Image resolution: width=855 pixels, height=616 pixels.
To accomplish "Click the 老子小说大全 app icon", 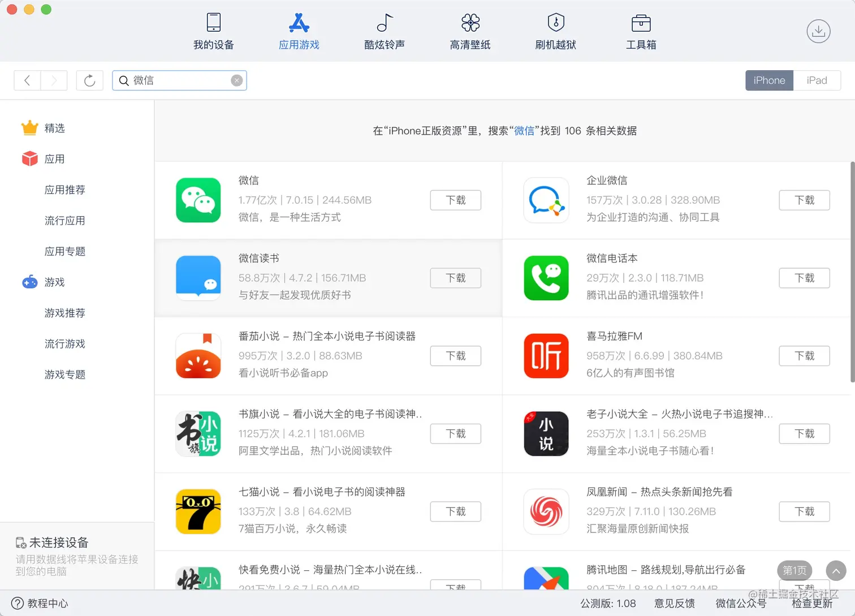I will coord(546,434).
